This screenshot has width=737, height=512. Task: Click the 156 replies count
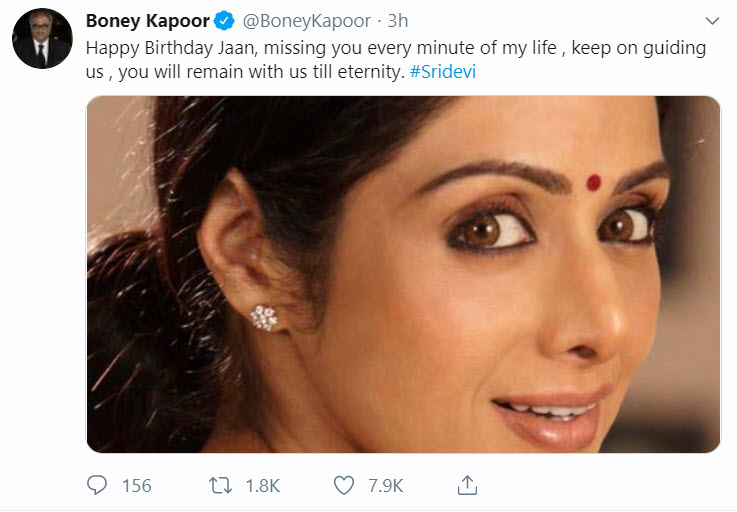pos(136,486)
